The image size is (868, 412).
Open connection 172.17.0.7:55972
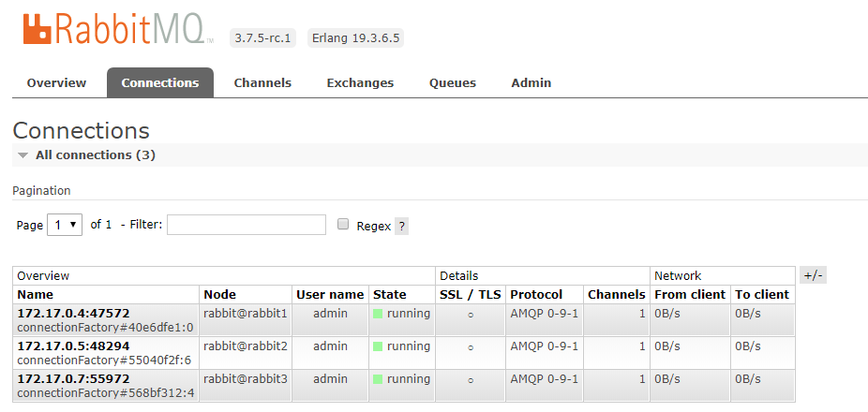point(73,378)
